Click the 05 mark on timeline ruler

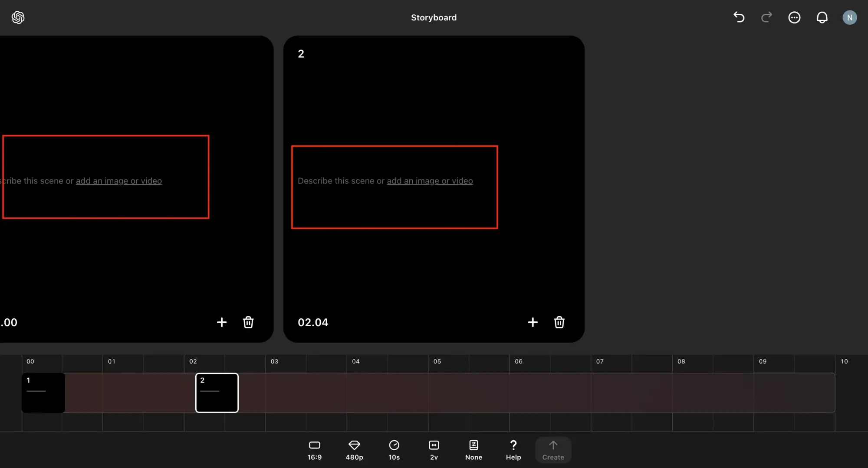437,361
